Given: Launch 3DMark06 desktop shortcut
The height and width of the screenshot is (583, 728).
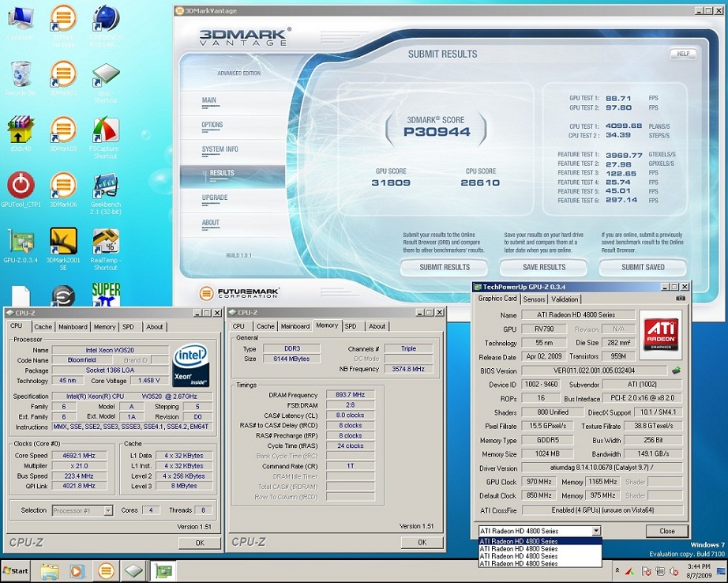Looking at the screenshot, I should [x=63, y=190].
